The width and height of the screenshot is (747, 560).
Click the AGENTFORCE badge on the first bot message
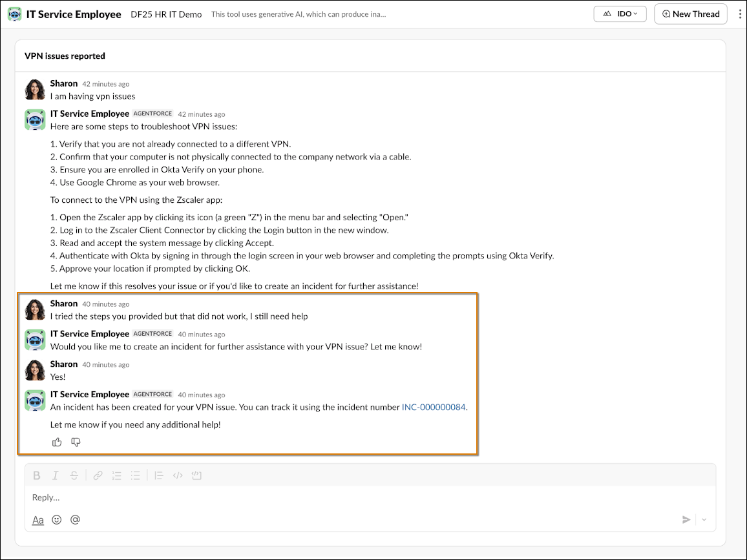(153, 113)
